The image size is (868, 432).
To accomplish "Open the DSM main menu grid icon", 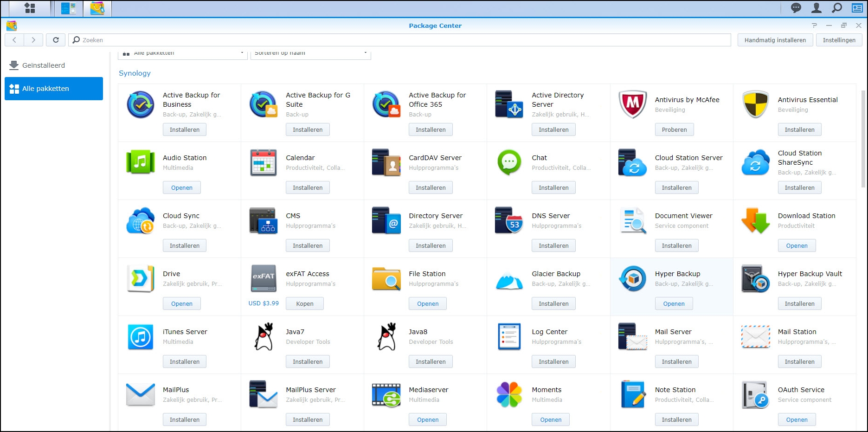I will tap(30, 8).
